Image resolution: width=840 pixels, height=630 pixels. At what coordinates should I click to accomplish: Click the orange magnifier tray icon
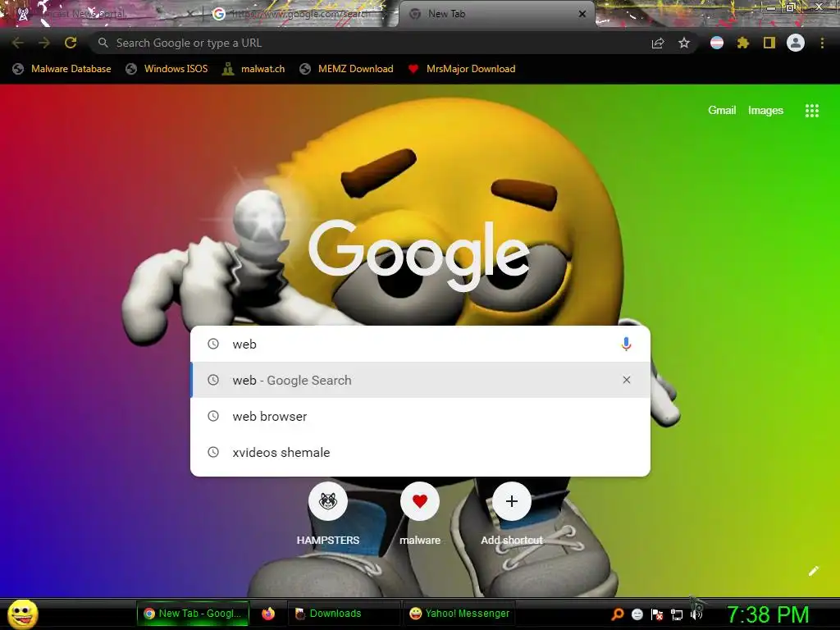[x=618, y=614]
